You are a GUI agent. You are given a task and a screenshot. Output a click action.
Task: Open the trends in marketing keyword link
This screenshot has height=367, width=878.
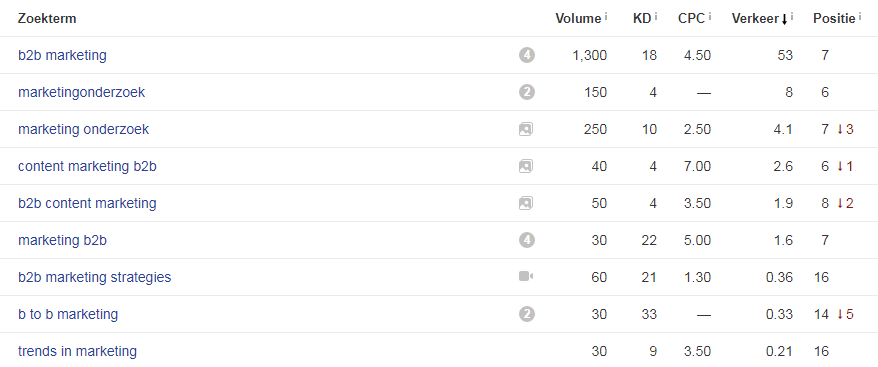[x=77, y=351]
